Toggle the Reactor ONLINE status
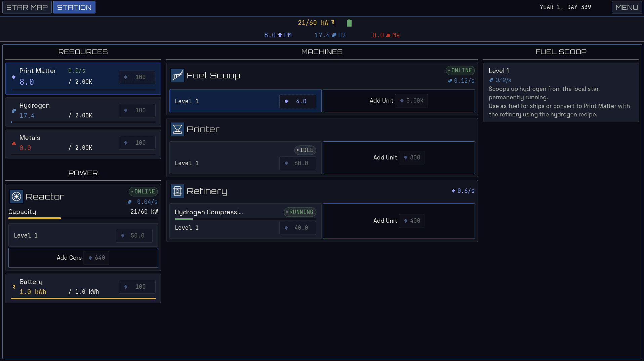Viewport: 644px width, 361px height. pyautogui.click(x=143, y=191)
